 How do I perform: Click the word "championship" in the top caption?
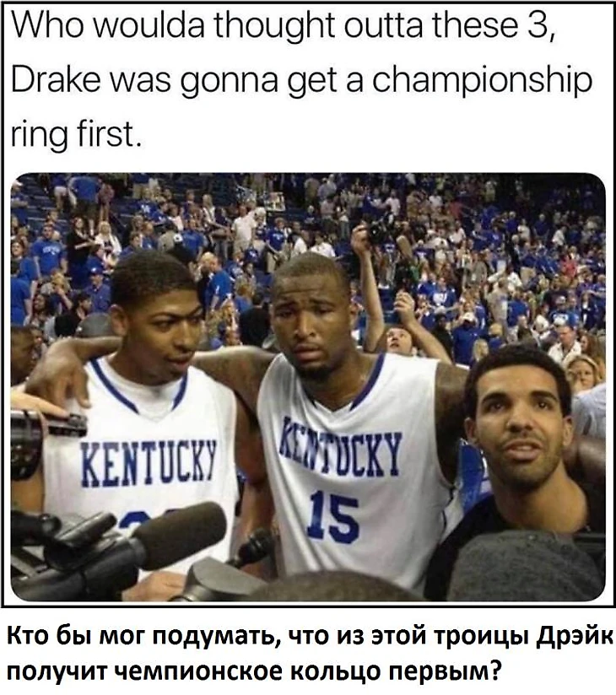[x=482, y=82]
